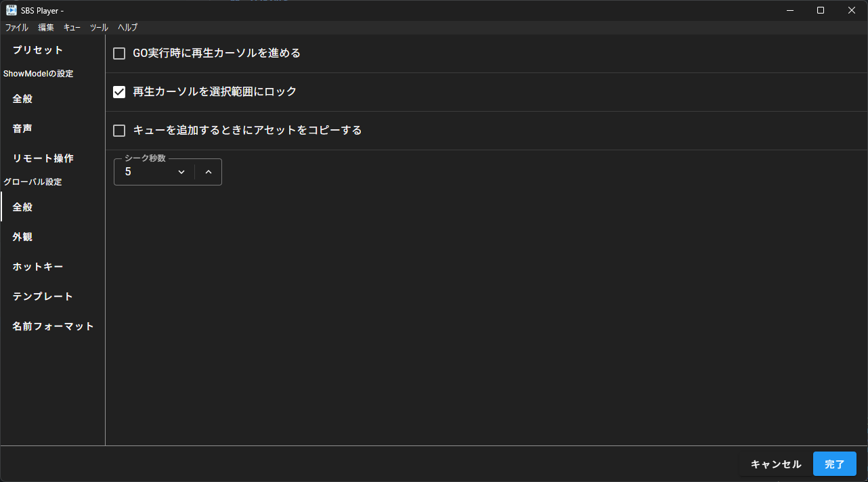Disable 再生カーソルを選択範囲にロック

pos(118,91)
